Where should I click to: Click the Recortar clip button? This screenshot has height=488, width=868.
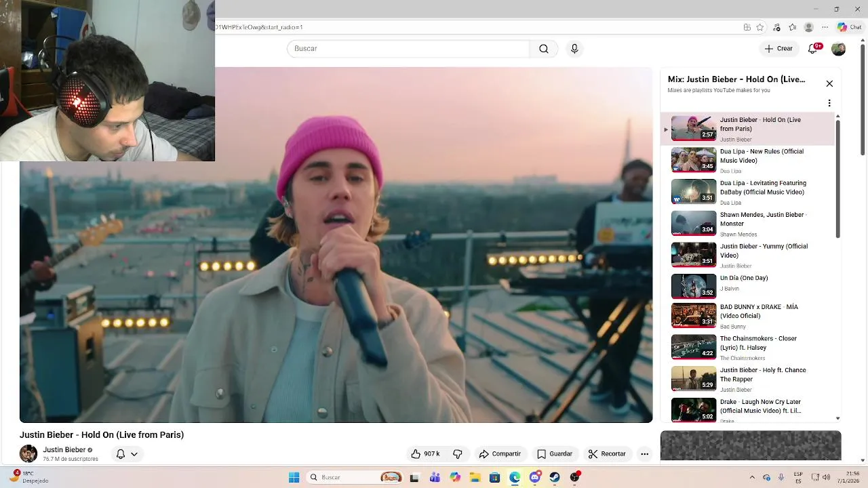pyautogui.click(x=607, y=454)
